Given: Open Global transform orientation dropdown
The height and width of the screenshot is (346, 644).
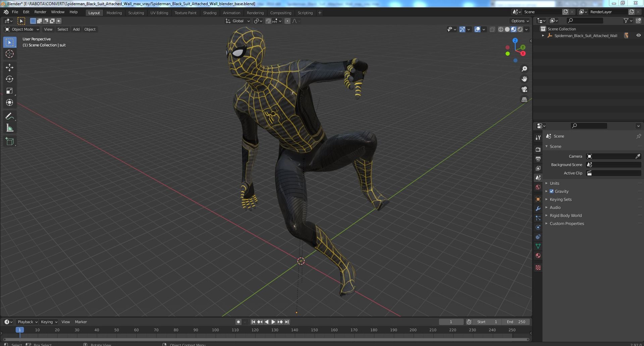Looking at the screenshot, I should (238, 21).
